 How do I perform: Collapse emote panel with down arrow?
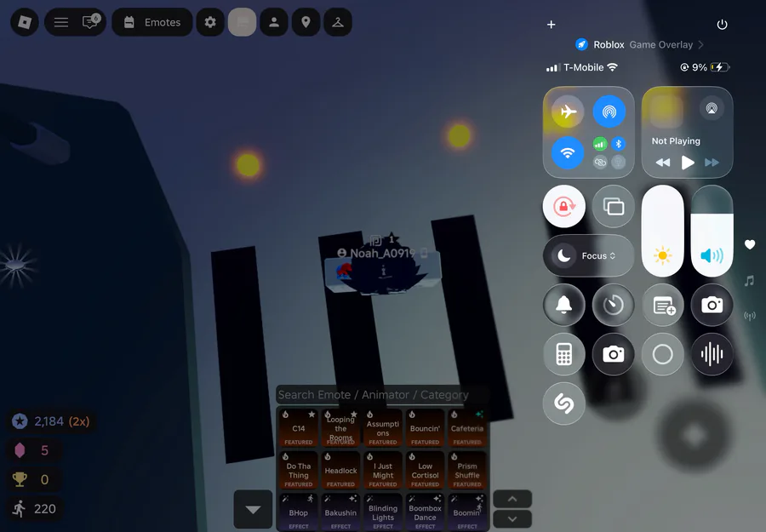pos(253,509)
